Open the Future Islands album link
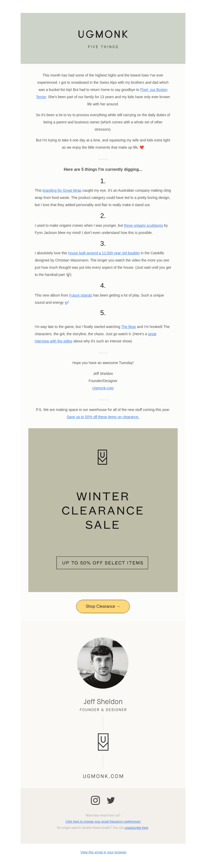This screenshot has width=206, height=868. click(80, 295)
